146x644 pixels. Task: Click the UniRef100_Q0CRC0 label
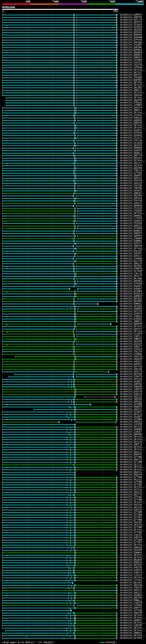(131, 130)
